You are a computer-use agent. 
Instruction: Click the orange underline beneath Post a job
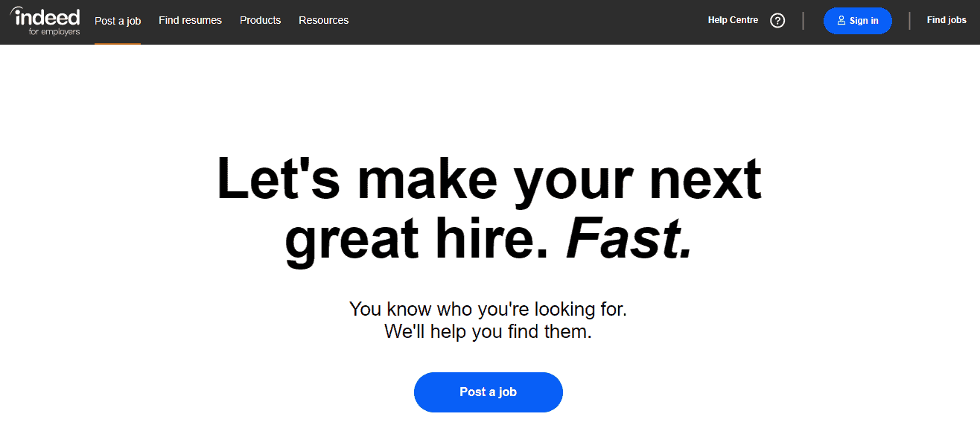click(x=118, y=43)
